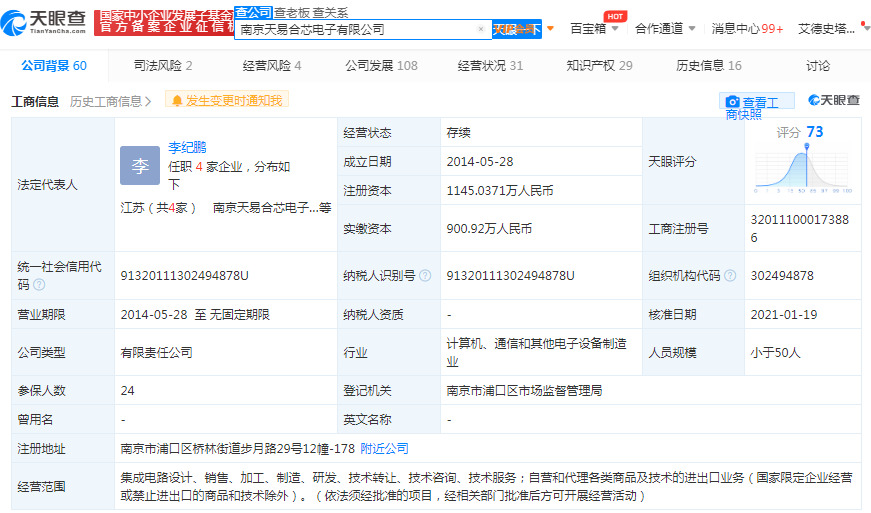Click the credit code 91320111302494878U under 统一社会信用代码
Viewport: 871px width, 513px height.
(184, 275)
